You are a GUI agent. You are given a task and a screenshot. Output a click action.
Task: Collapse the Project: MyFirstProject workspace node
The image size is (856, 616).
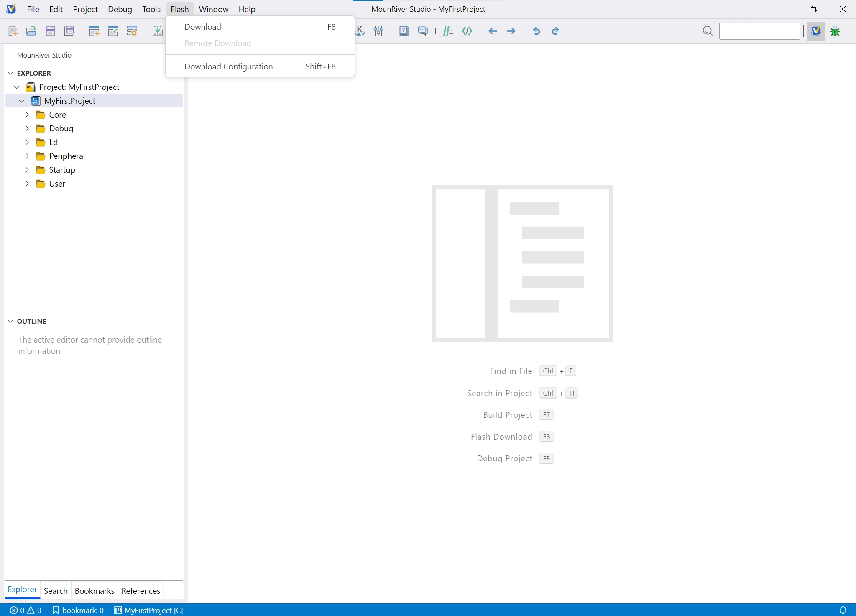pyautogui.click(x=17, y=87)
